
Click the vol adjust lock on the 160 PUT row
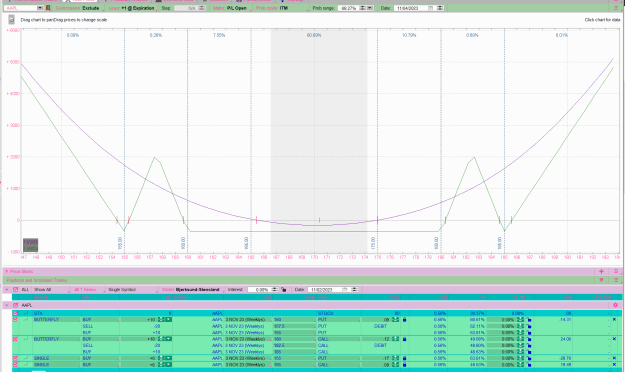click(x=529, y=319)
